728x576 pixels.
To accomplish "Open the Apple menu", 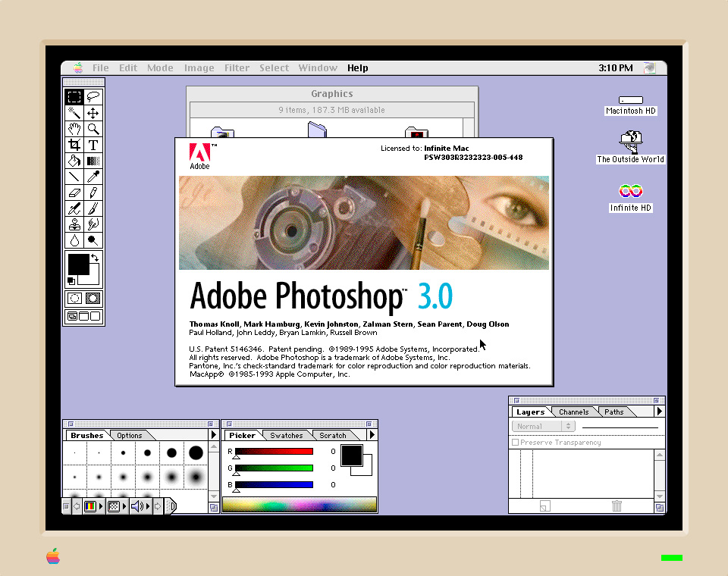I will coord(78,67).
